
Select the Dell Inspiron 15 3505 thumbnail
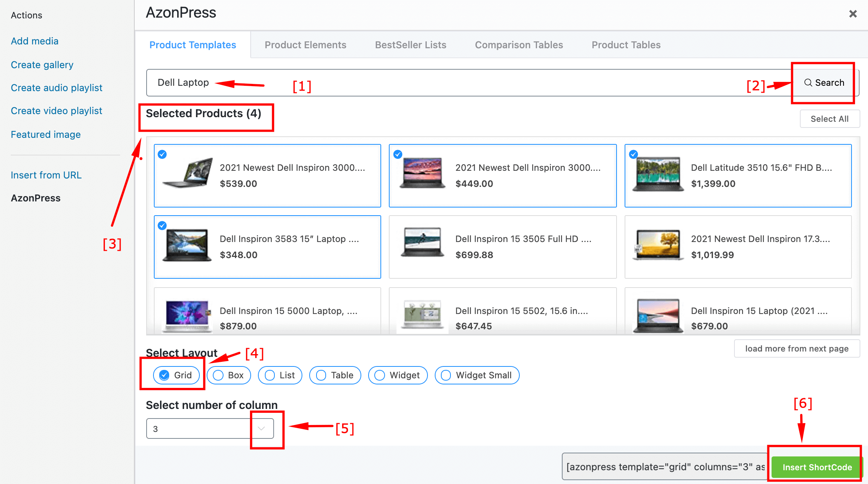tap(423, 242)
